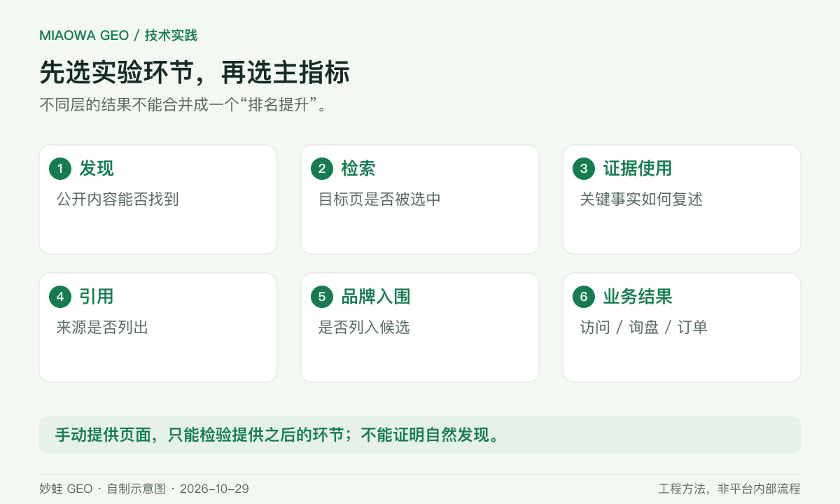Select the 品牌入围 card title
The image size is (840, 504).
tap(376, 297)
